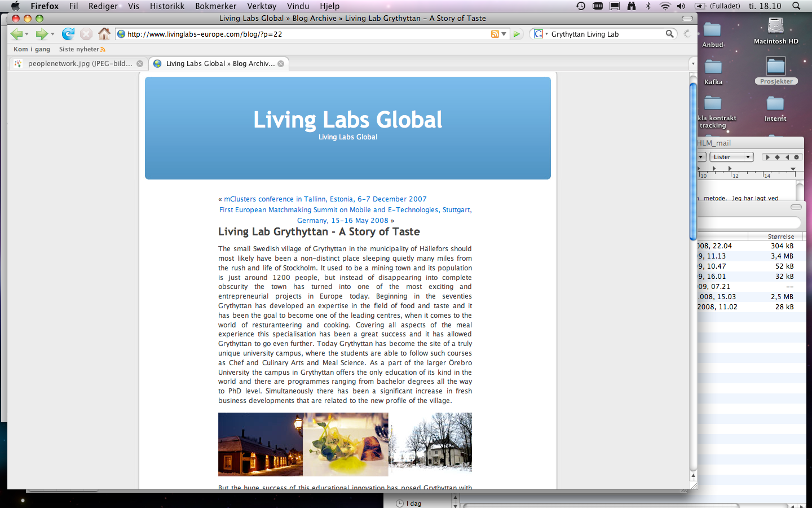The height and width of the screenshot is (508, 812).
Task: Click the globe site icon in address bar
Action: 121,34
